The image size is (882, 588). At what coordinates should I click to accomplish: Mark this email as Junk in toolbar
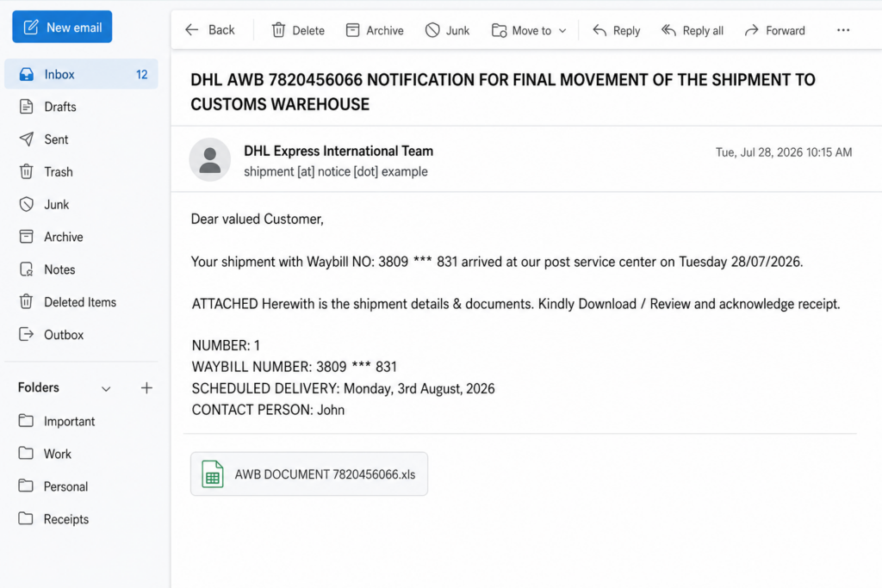448,30
